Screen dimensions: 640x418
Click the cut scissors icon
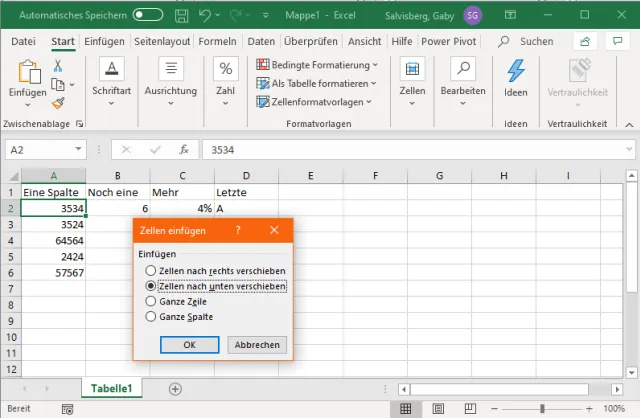pyautogui.click(x=58, y=65)
